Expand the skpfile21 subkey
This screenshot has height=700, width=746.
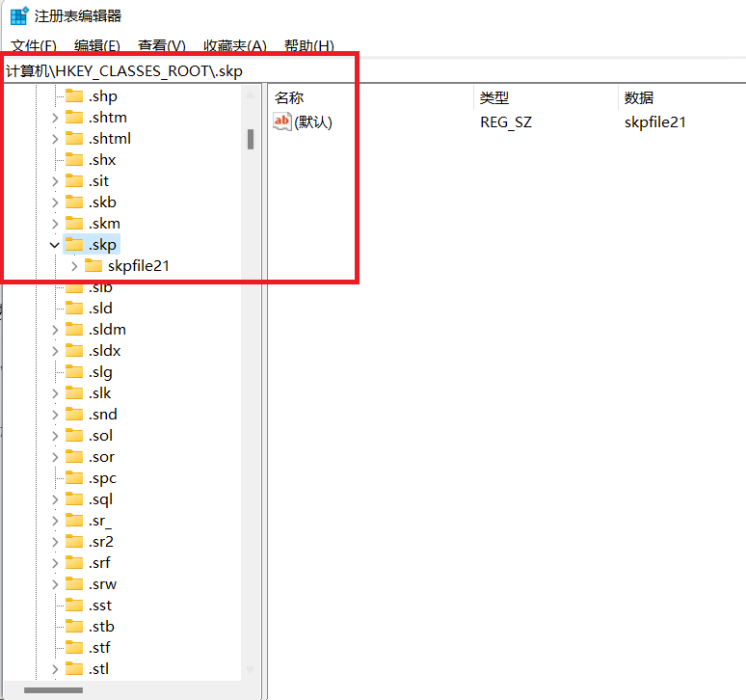coord(74,266)
